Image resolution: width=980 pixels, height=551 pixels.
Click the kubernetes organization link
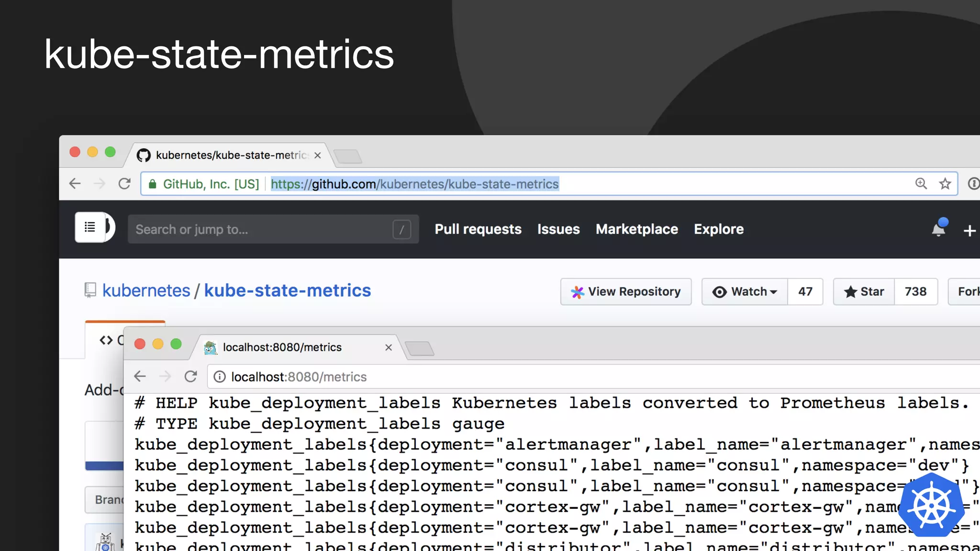tap(146, 290)
